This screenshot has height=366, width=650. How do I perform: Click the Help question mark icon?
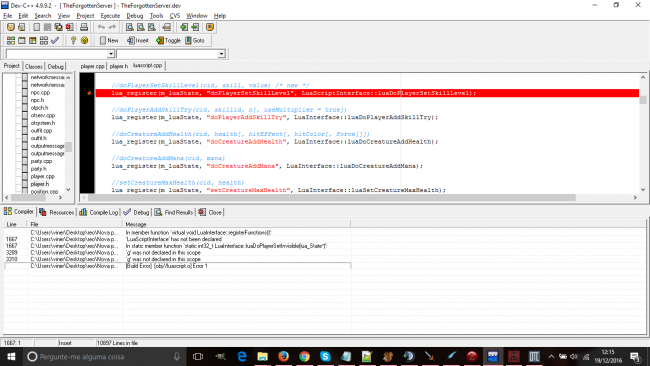(x=73, y=41)
